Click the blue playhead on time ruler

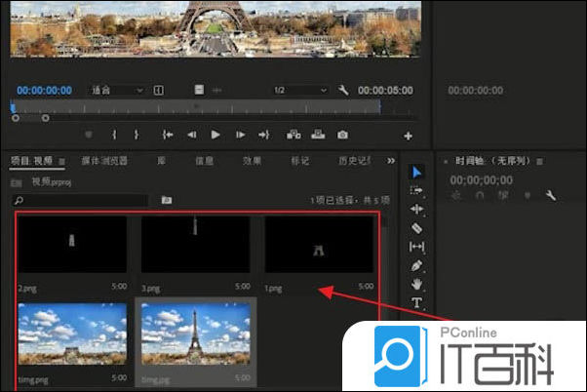14,106
